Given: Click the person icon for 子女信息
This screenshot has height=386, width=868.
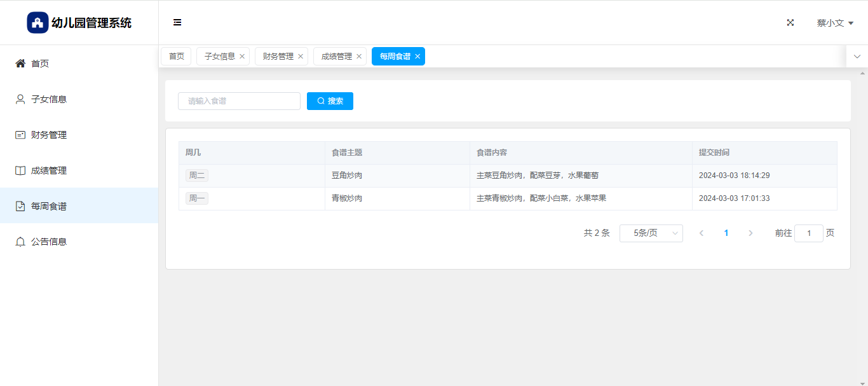Looking at the screenshot, I should 20,99.
